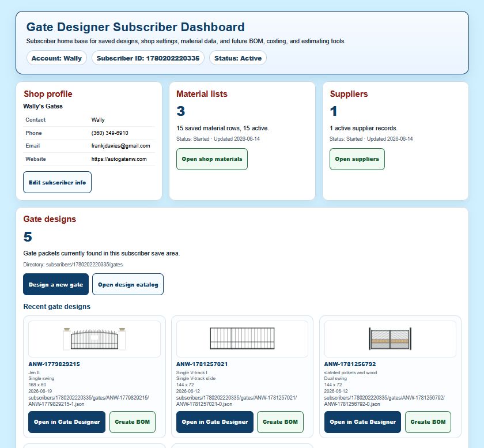This screenshot has height=448, width=484.
Task: Click the Shop profile heading
Action: point(48,94)
